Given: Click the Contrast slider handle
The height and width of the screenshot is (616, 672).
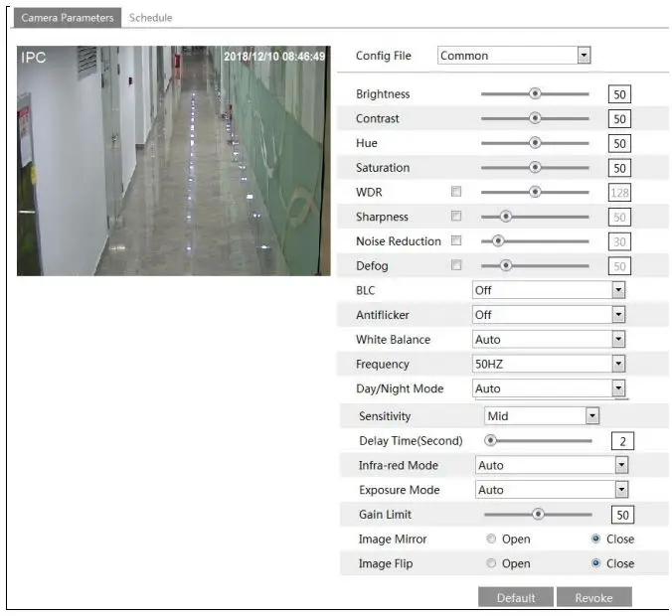Looking at the screenshot, I should point(535,118).
